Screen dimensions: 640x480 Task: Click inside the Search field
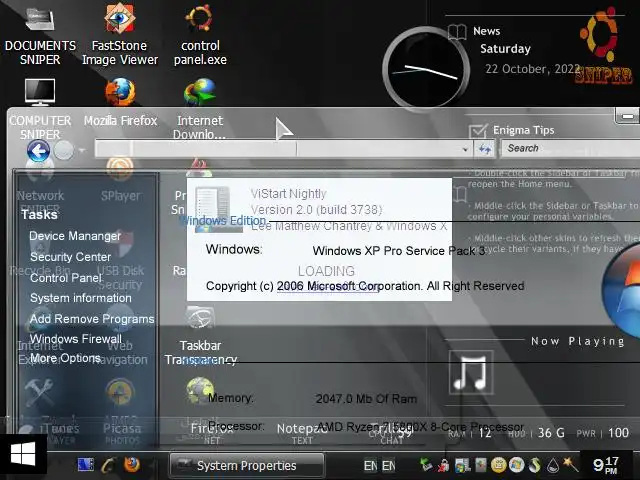(571, 148)
